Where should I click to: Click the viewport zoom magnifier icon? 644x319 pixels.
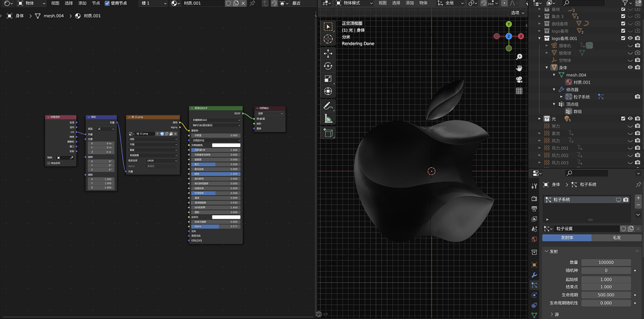(x=519, y=57)
